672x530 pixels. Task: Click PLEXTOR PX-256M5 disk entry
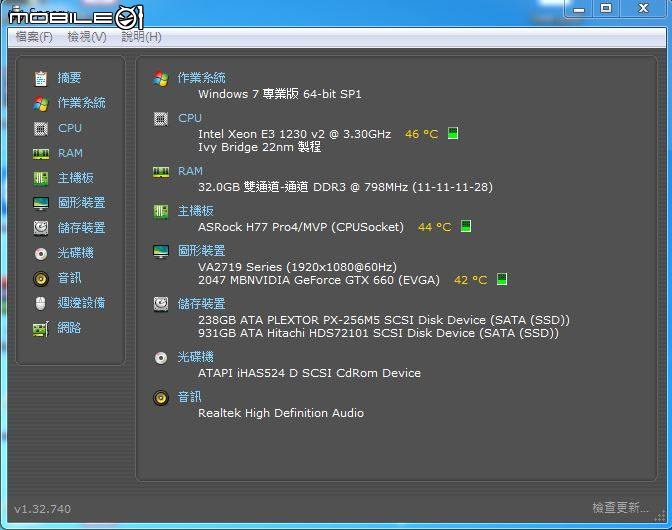pyautogui.click(x=384, y=320)
